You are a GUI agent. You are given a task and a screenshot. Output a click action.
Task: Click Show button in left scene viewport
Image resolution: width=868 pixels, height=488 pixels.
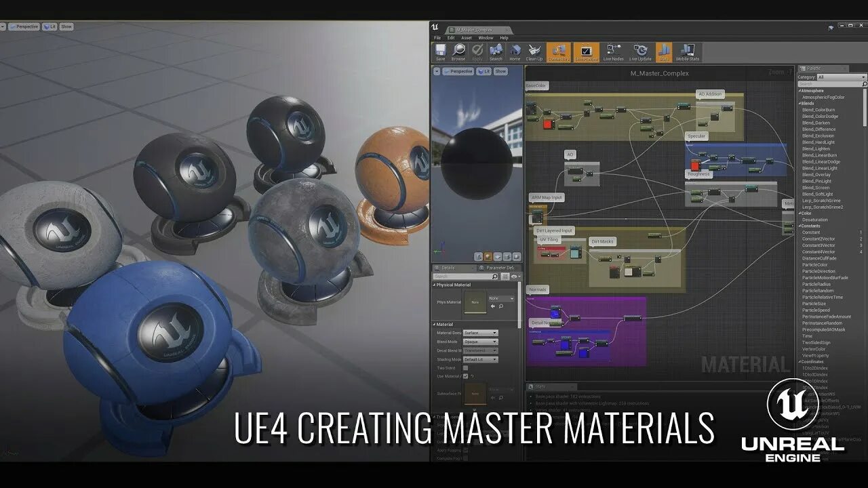66,26
